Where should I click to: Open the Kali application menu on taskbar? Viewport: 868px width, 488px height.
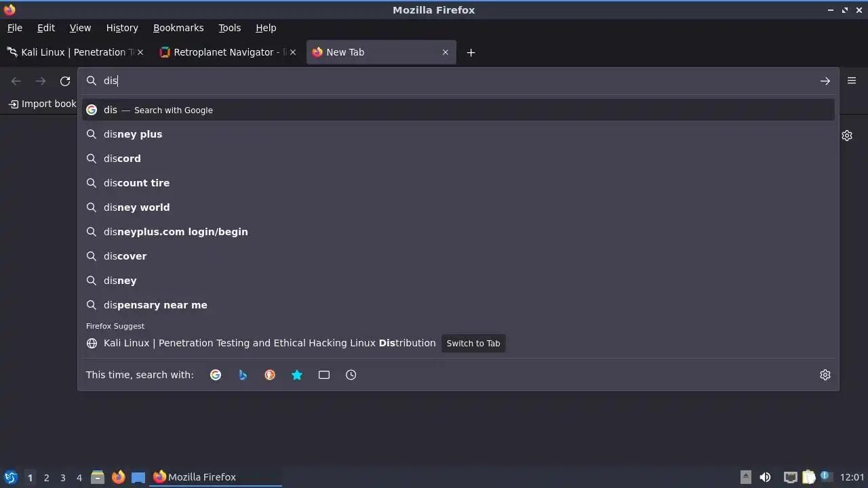point(10,477)
